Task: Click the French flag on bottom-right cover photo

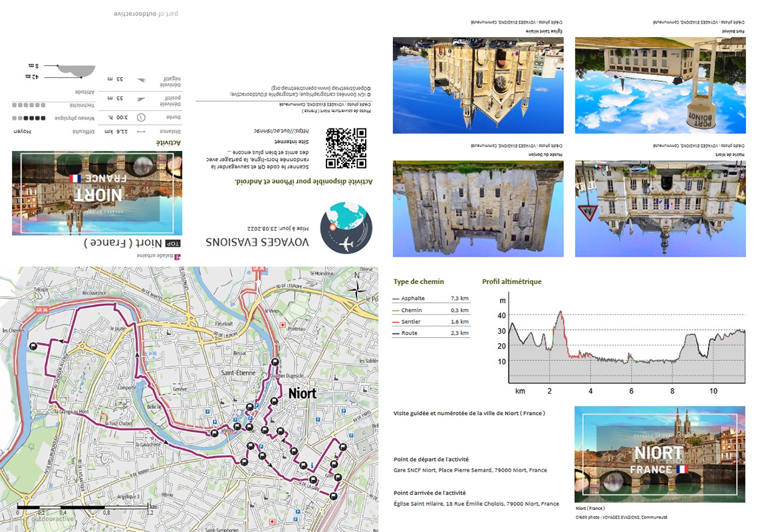Action: click(680, 469)
